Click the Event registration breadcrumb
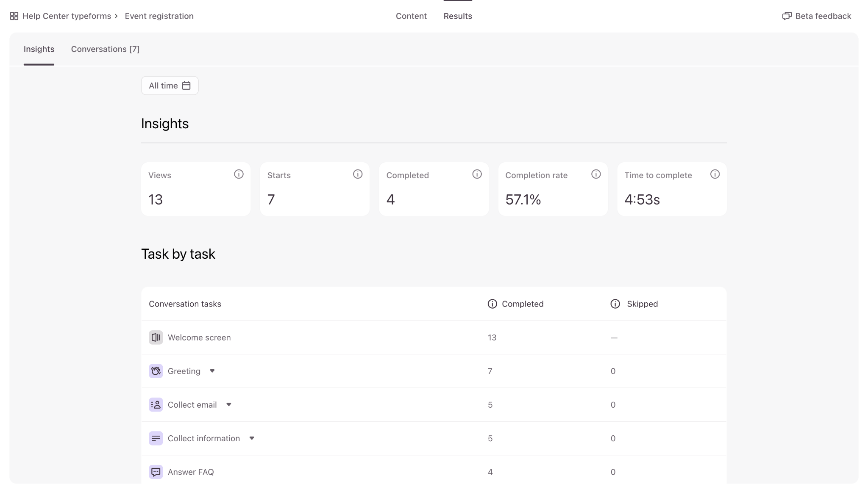The width and height of the screenshot is (868, 492). [159, 16]
